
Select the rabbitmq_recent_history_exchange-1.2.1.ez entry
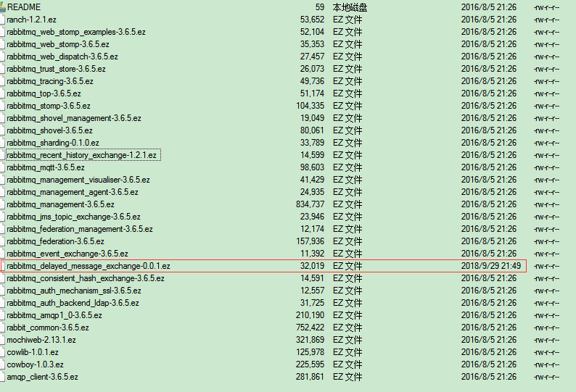pyautogui.click(x=81, y=155)
